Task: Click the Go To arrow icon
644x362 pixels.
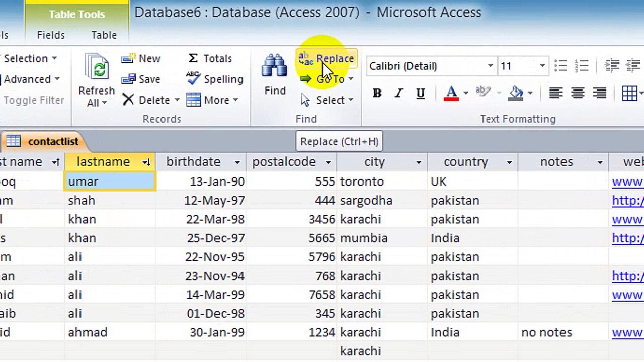Action: pos(305,79)
